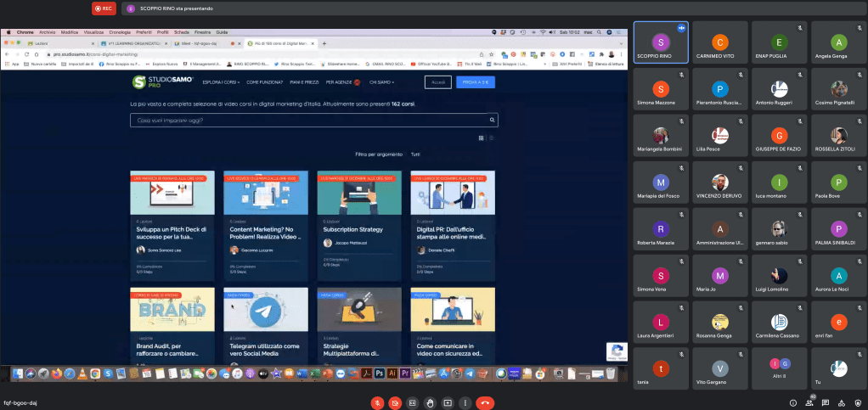Click the course search field

coord(313,121)
